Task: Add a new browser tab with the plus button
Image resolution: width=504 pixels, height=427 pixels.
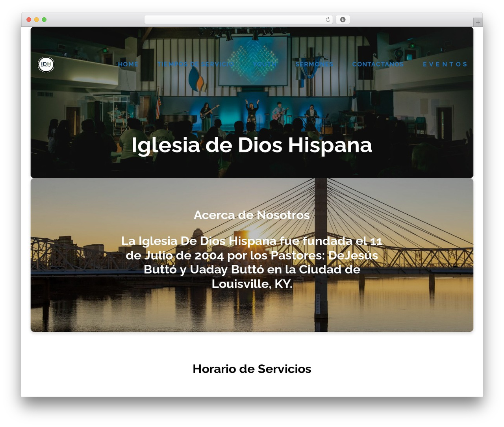Action: point(478,22)
